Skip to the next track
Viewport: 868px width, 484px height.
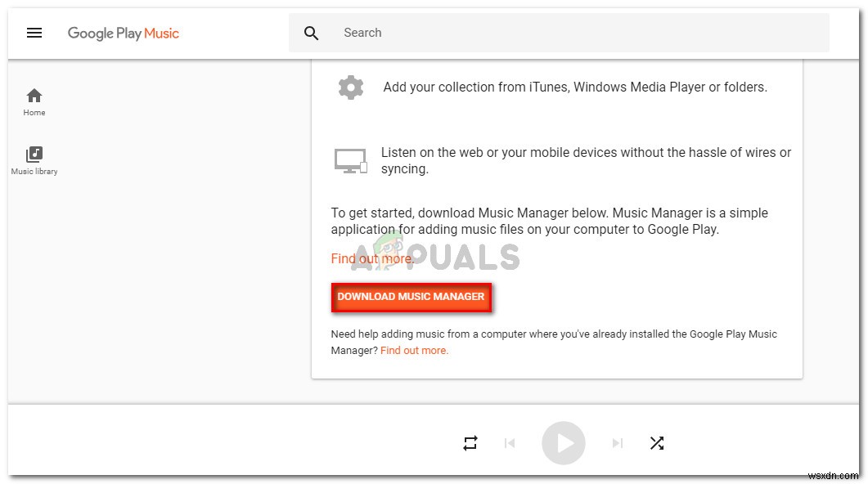point(618,442)
